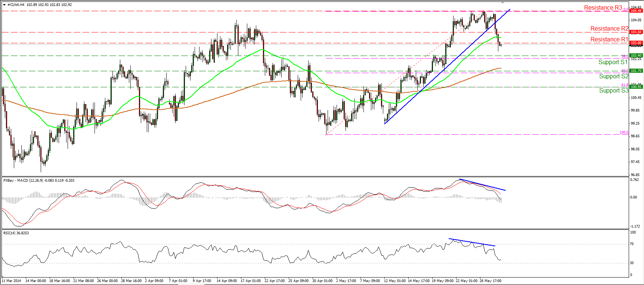Click the RSI(14) 36.8253 indicator label

(16, 233)
